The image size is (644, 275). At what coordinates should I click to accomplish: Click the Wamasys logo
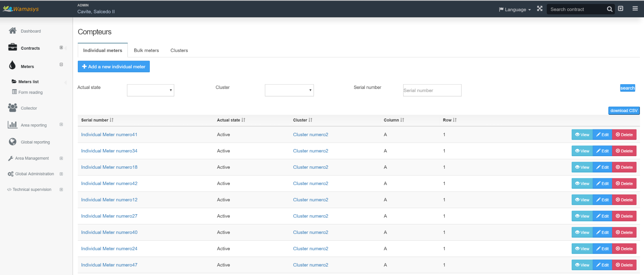pos(21,9)
